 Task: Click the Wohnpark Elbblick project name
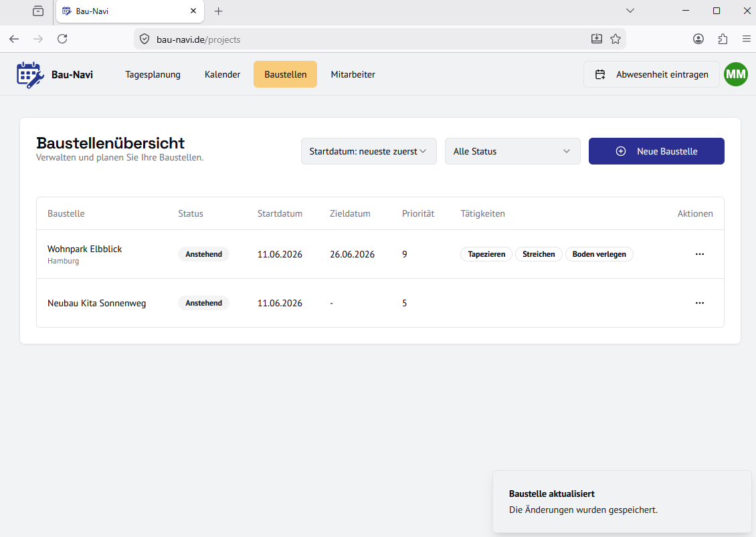click(85, 249)
